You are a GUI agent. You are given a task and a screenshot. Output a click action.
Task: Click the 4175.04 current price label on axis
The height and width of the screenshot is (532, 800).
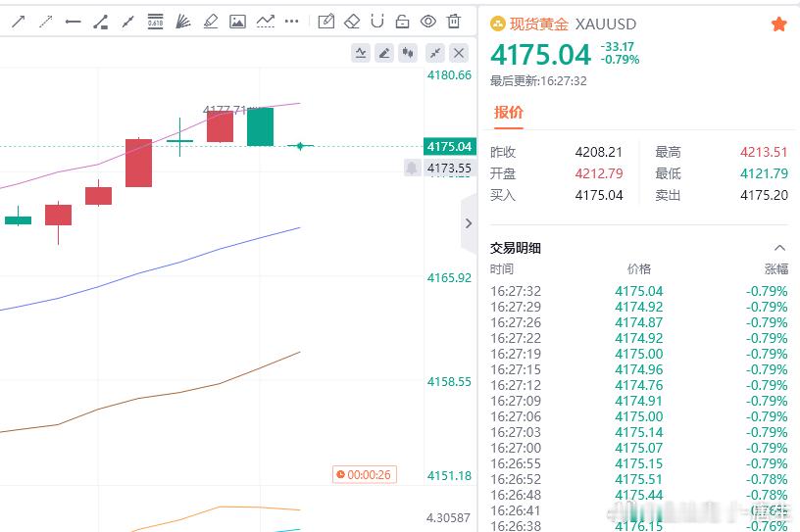pos(449,146)
